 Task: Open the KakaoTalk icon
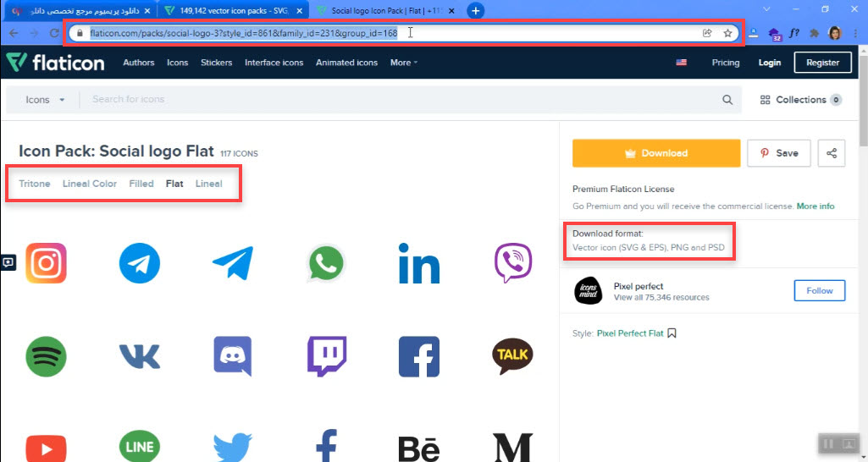point(512,356)
